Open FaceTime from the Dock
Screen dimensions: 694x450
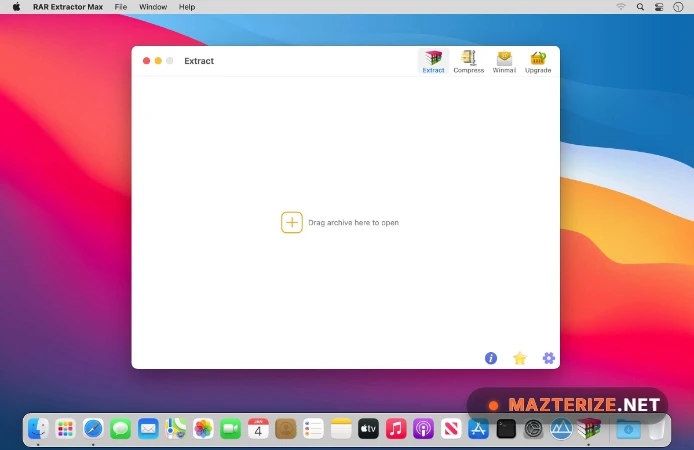(x=231, y=429)
